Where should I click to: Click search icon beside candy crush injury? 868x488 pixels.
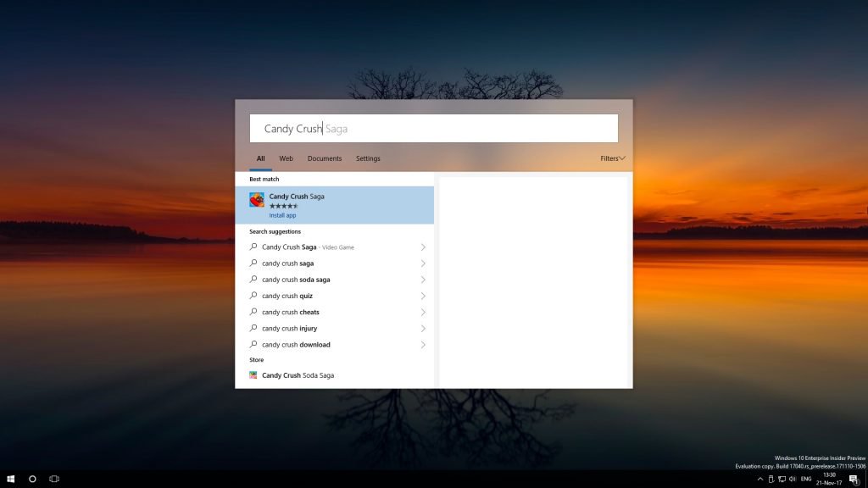[x=253, y=328]
